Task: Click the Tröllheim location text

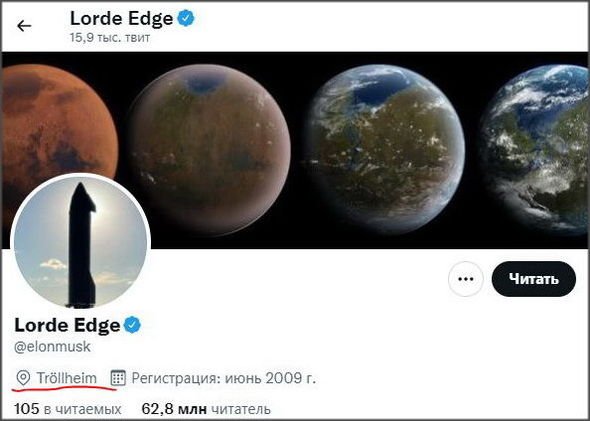Action: point(67,378)
